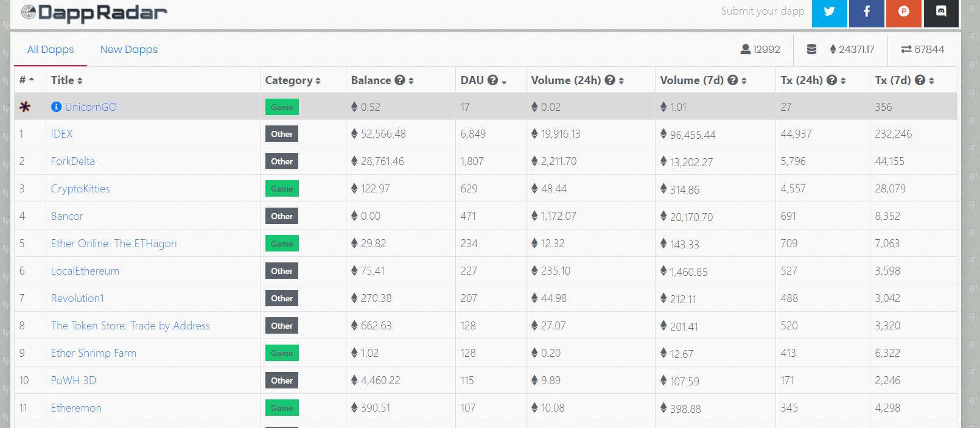This screenshot has width=980, height=428.
Task: Click the Other badge on IDEX row
Action: pos(282,134)
